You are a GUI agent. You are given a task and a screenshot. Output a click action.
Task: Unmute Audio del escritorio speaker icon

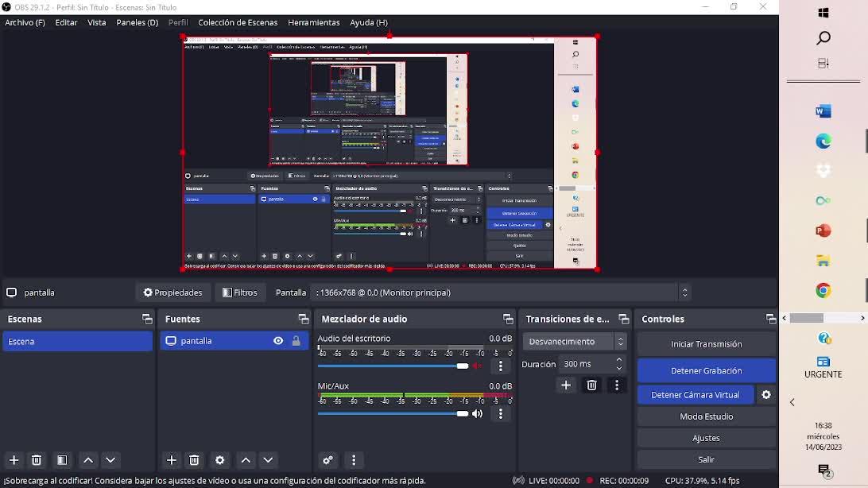[477, 366]
